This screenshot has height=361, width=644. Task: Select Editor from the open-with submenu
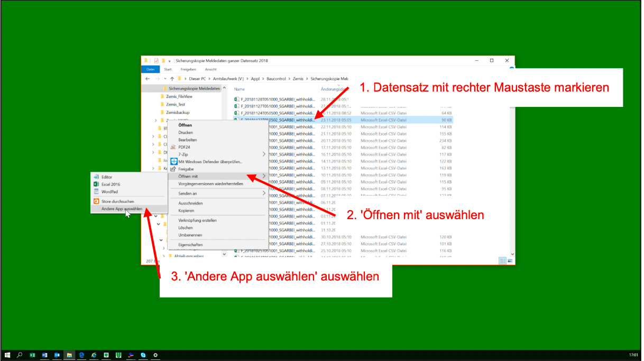click(x=106, y=177)
